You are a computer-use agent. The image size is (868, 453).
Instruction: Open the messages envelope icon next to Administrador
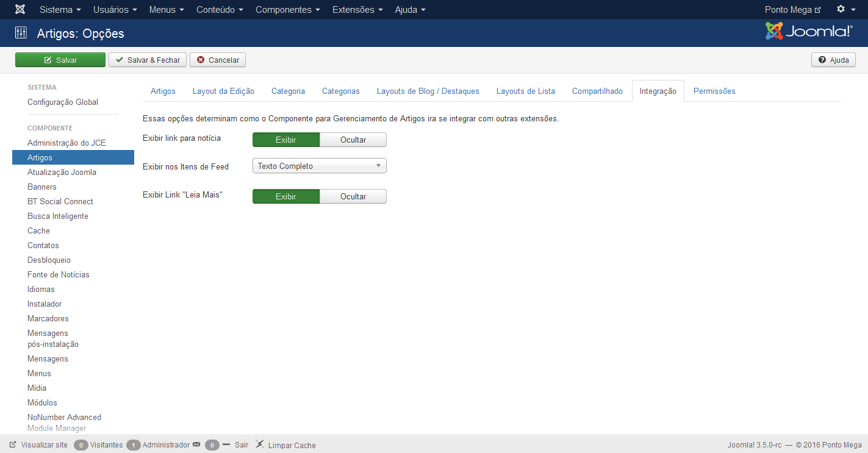(x=196, y=444)
